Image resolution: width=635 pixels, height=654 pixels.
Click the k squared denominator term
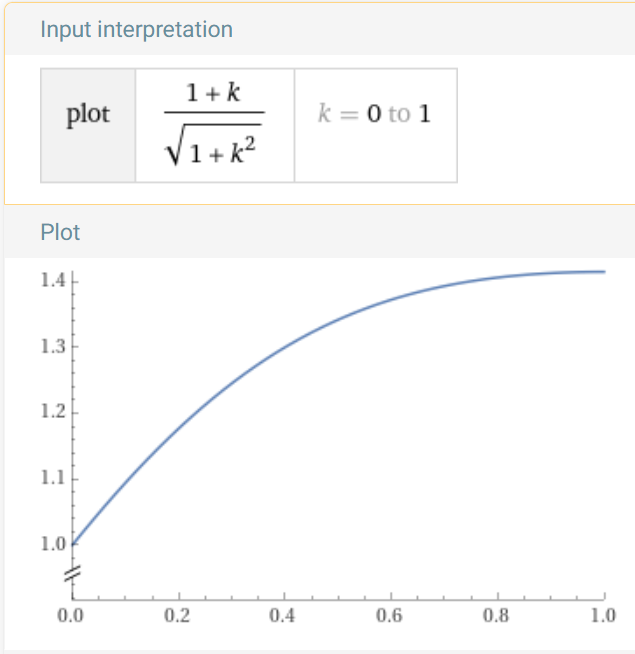tap(243, 151)
